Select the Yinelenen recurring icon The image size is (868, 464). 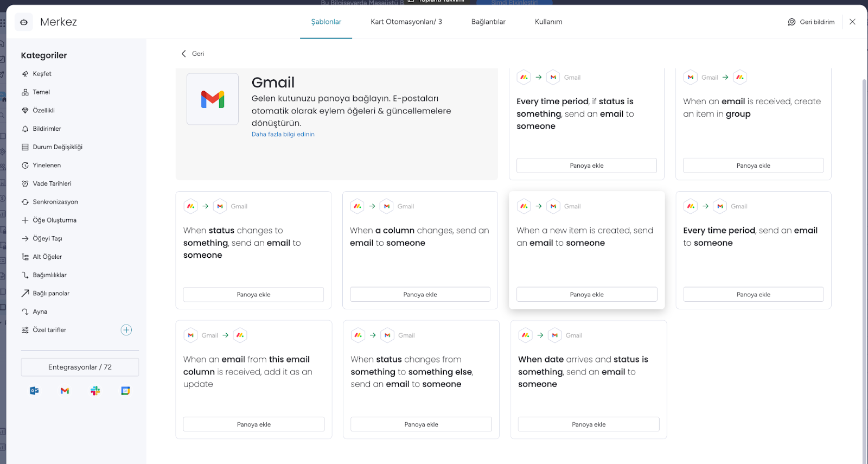[25, 166]
